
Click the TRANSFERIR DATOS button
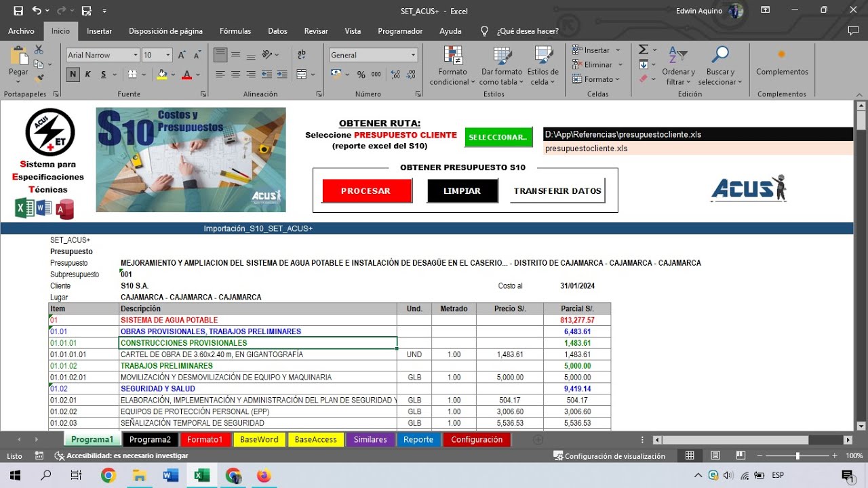coord(557,191)
